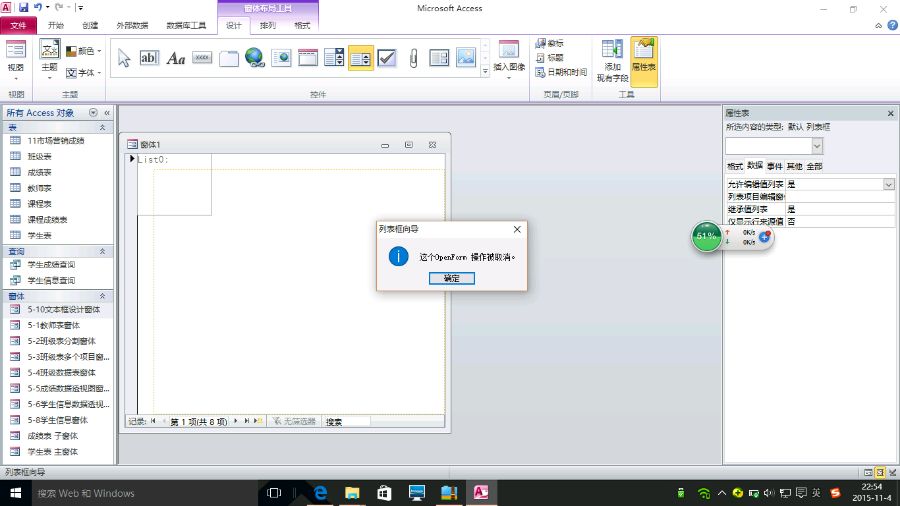Collapse navigation pane with double chevron
Viewport: 900px width, 506px height.
pos(107,113)
